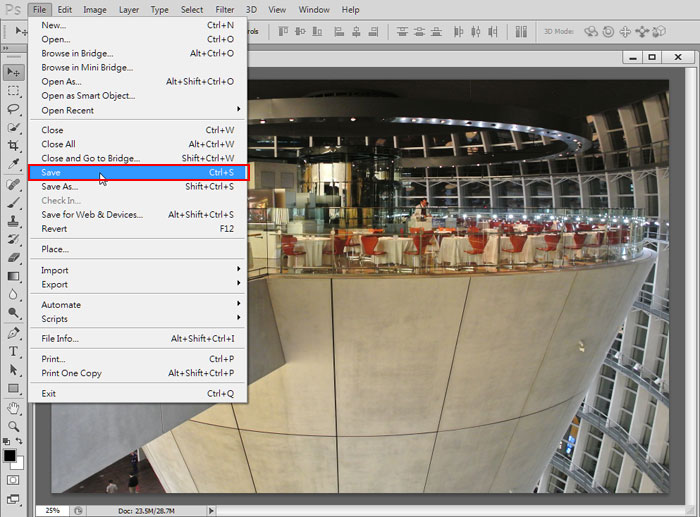Screen dimensions: 700x517
Task: Expand the toolbox with the double-arrow
Action: coord(5,48)
